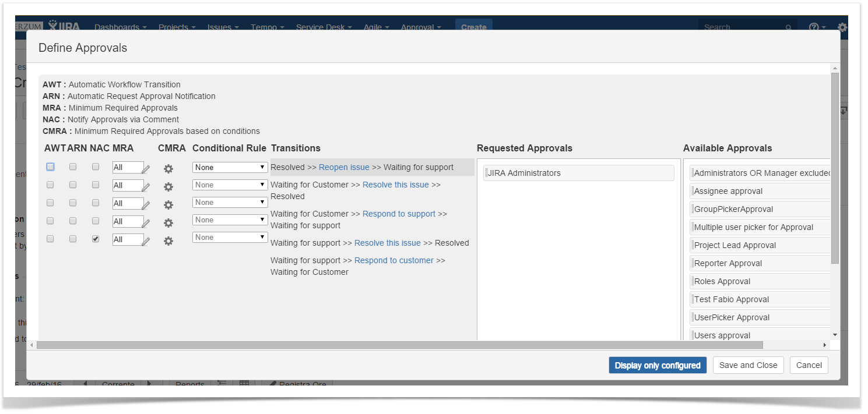Click the dialog's horizontal scrollbar
Screen dimensions: 868x414
click(396, 345)
